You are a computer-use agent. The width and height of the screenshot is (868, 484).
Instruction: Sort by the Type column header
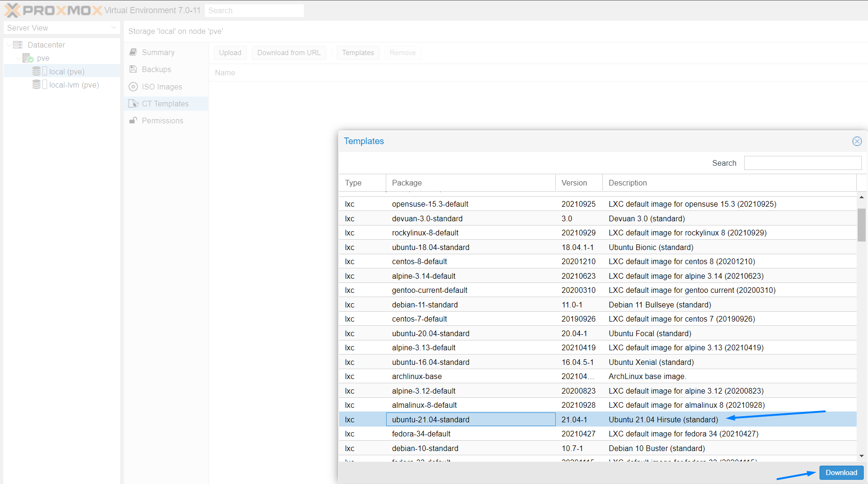click(362, 183)
